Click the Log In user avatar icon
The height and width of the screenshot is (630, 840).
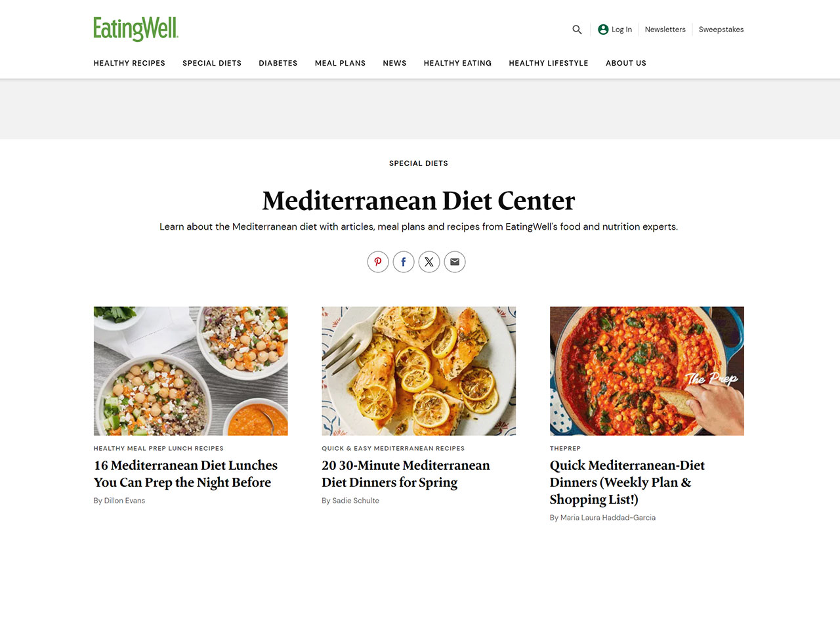(603, 30)
